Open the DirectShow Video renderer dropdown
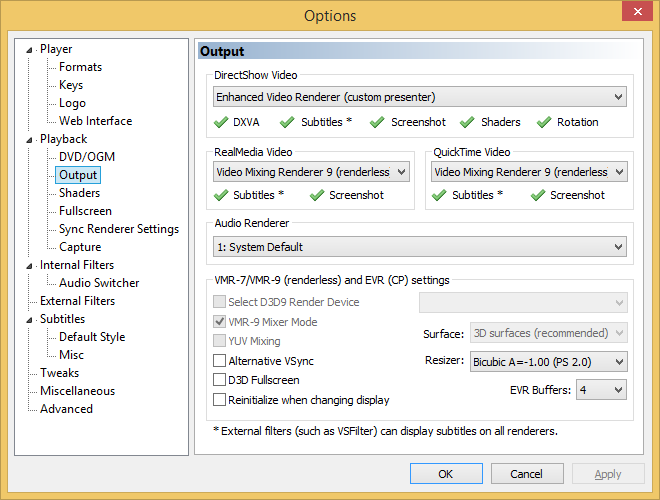The width and height of the screenshot is (660, 500). (x=420, y=97)
